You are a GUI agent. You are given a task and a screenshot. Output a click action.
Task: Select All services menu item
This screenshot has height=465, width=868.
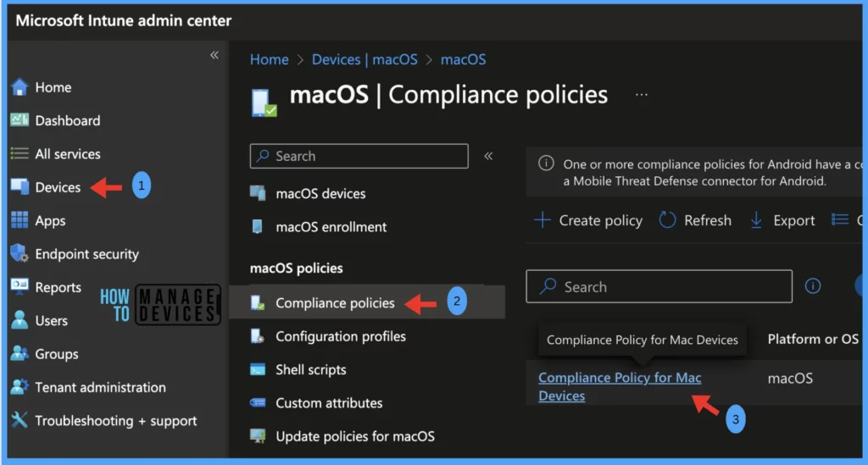(68, 153)
